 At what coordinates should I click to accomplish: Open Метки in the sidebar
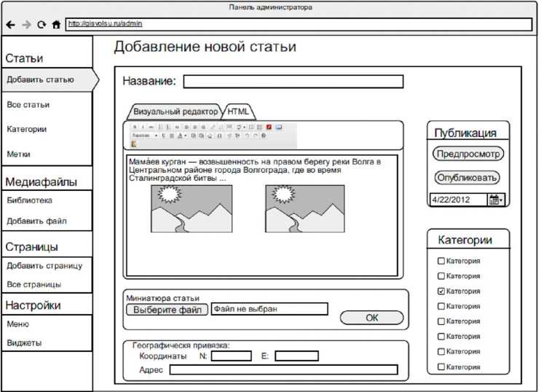[18, 154]
